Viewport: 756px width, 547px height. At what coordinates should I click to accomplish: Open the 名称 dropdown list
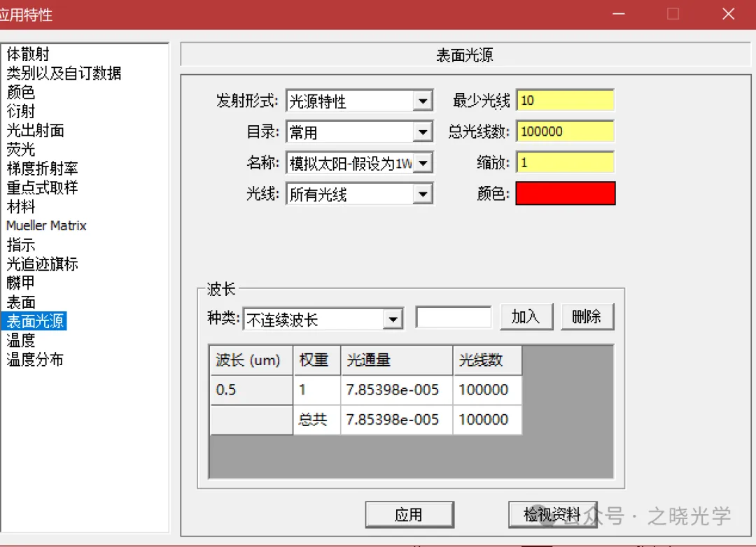point(422,164)
